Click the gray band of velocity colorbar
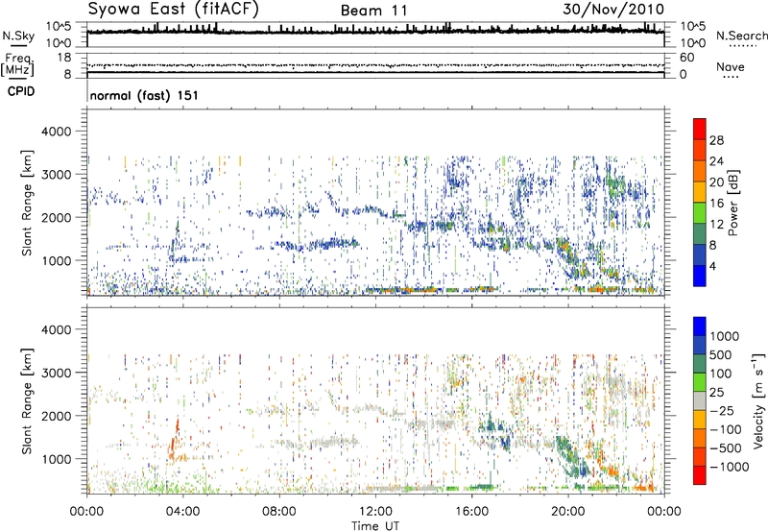Image resolution: width=768 pixels, height=532 pixels. tap(700, 400)
